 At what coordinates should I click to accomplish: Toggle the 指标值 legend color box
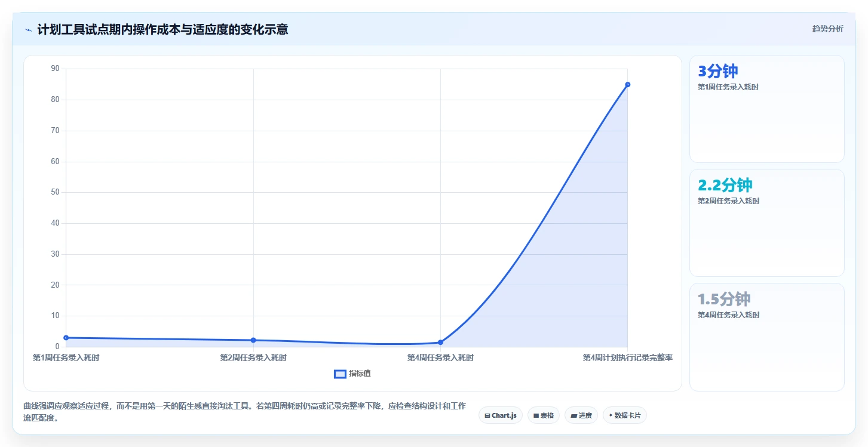pyautogui.click(x=340, y=374)
